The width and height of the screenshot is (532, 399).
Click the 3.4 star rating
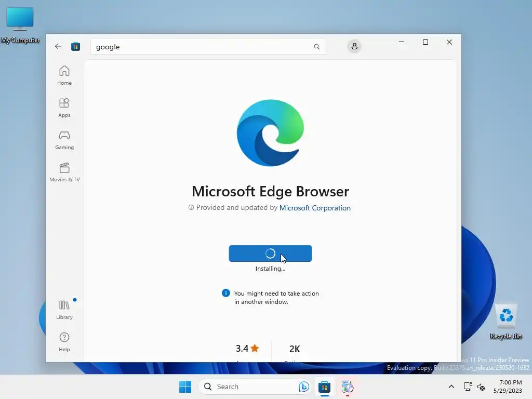point(247,349)
